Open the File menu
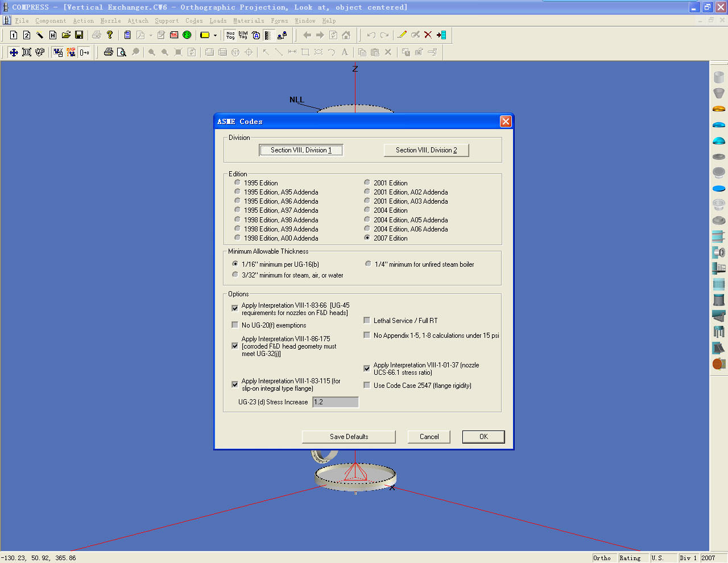The width and height of the screenshot is (728, 563). coord(22,20)
